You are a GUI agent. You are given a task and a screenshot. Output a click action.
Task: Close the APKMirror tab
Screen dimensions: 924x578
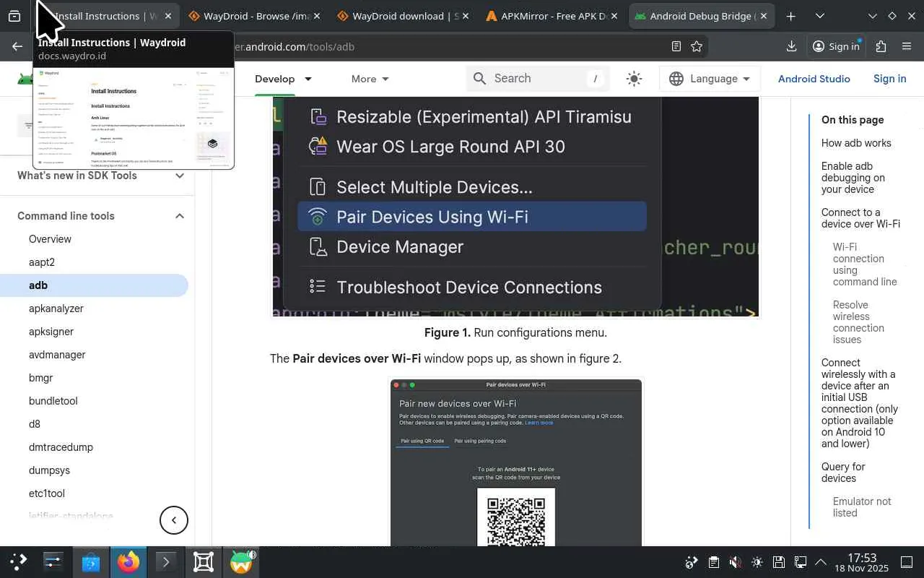tap(614, 16)
